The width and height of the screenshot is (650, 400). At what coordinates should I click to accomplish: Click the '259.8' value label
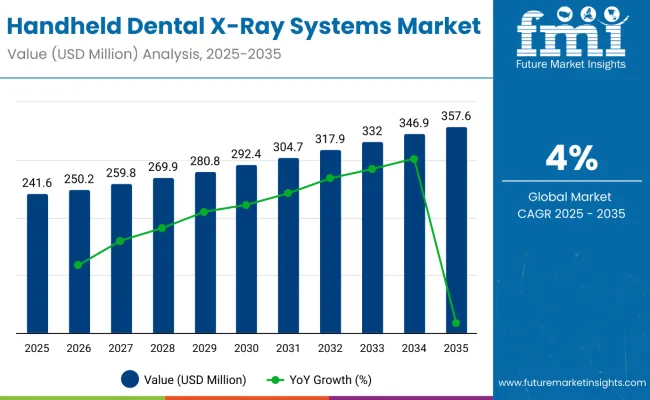tap(121, 173)
